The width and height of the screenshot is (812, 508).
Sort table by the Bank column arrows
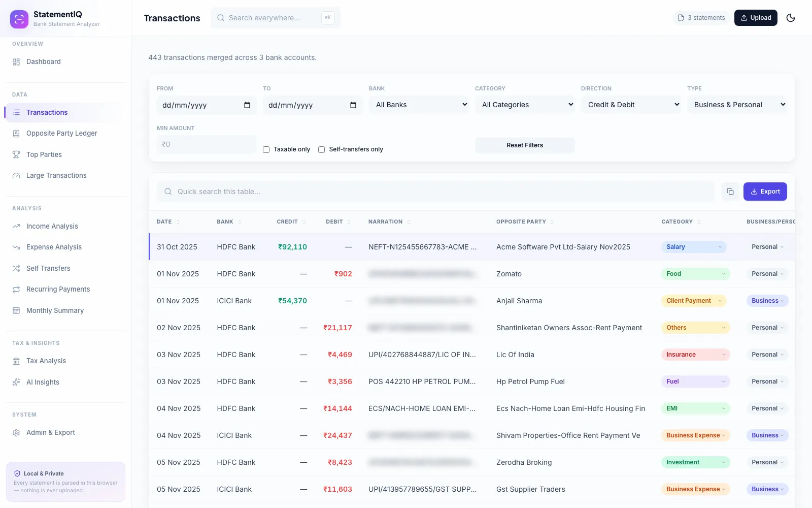[x=240, y=222]
